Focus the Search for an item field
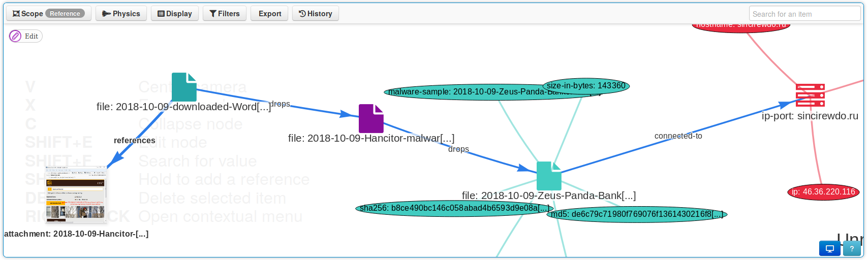This screenshot has height=260, width=868. 804,14
